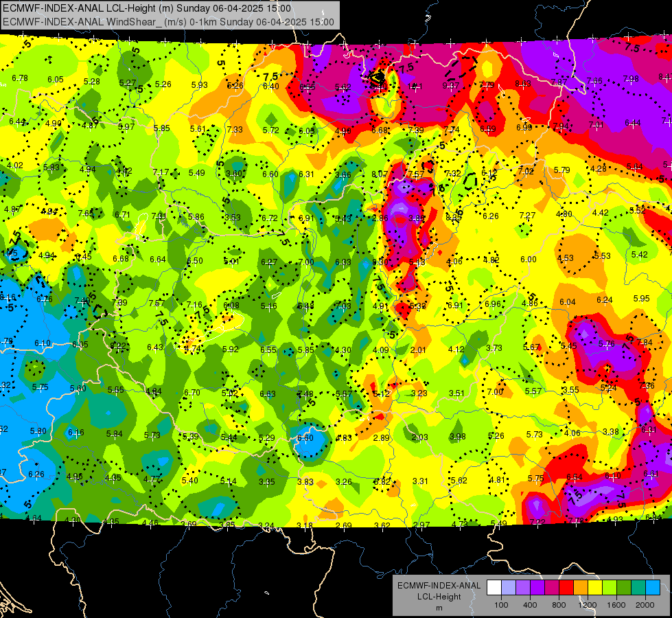Click the wind shear value 6.82
Viewport: 672px width, 618px height.
click(382, 482)
